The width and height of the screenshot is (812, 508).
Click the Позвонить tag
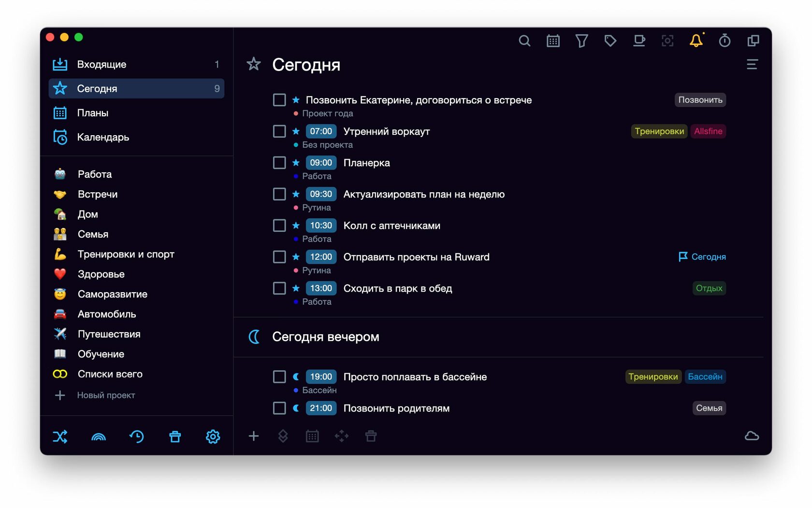[700, 100]
